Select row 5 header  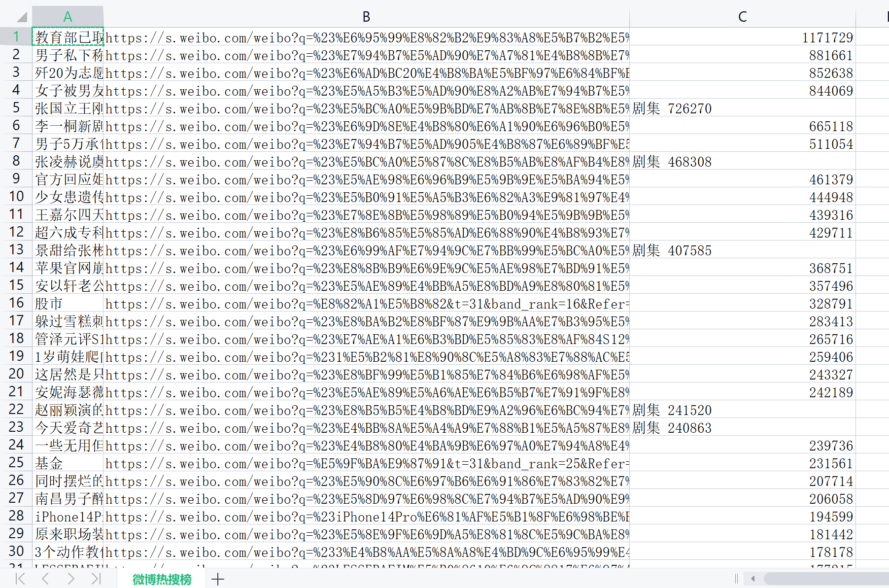point(16,107)
